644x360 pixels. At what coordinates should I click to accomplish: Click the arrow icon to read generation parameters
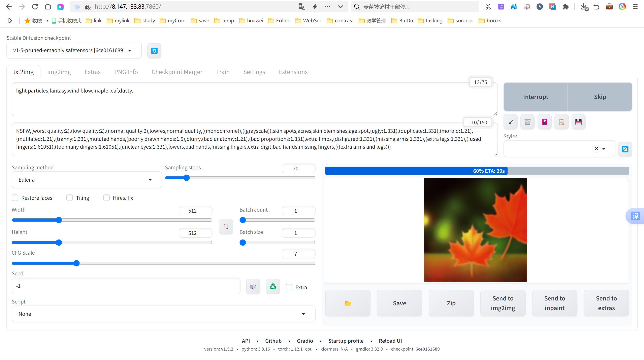click(511, 122)
